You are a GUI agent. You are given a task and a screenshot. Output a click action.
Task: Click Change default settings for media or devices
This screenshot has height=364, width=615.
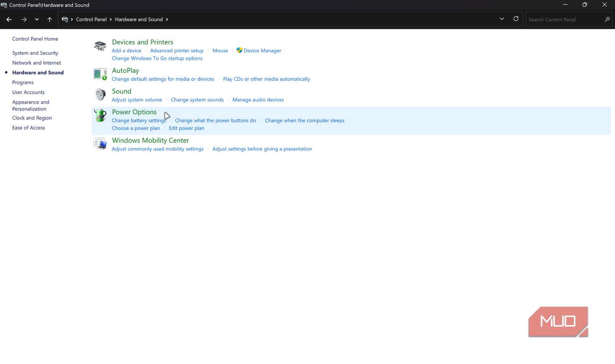(163, 79)
